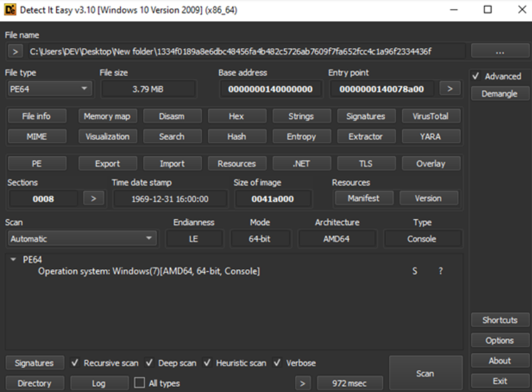532x392 pixels.
Task: Open the Export table
Action: (x=107, y=164)
